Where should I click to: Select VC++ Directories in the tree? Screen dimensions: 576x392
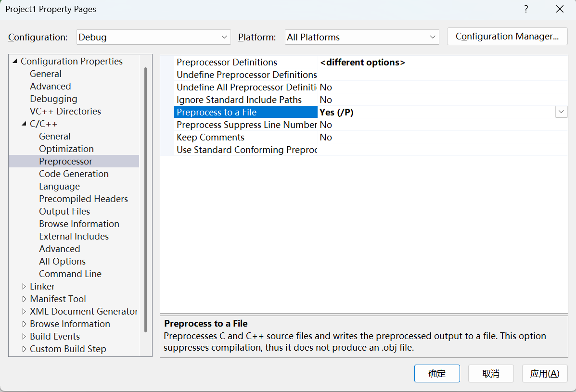coord(65,111)
